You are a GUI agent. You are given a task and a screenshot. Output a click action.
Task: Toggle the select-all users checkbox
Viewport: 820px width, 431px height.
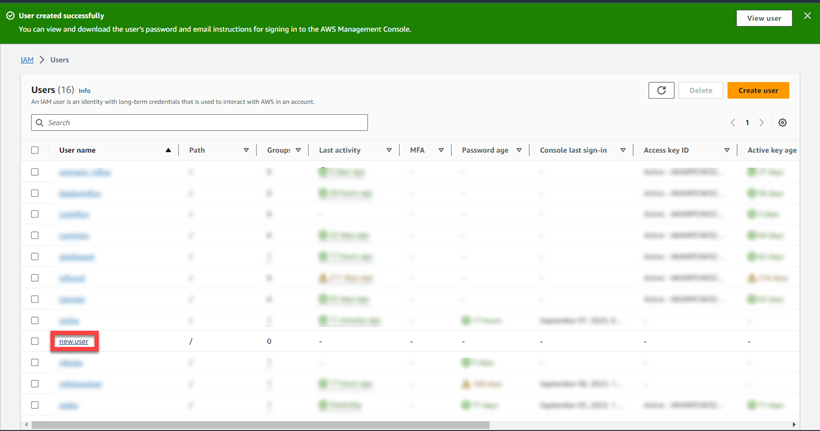[x=35, y=150]
